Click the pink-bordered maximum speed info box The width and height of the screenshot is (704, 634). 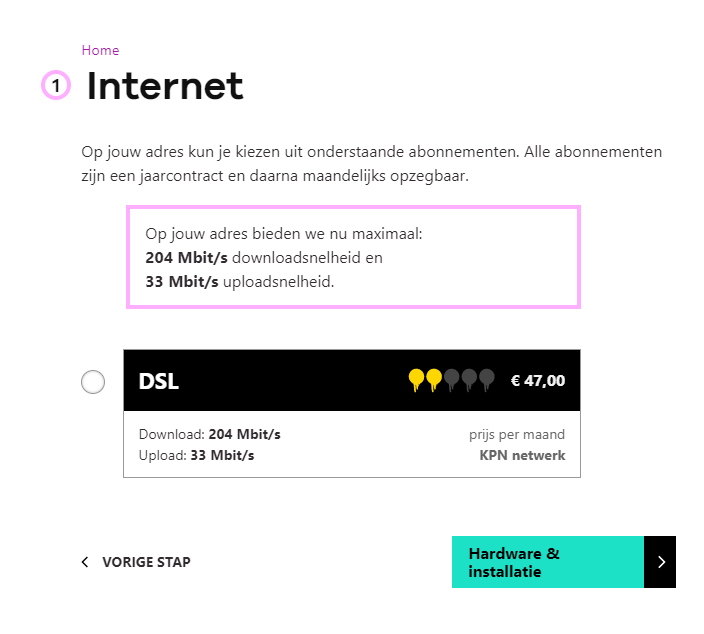click(x=353, y=258)
